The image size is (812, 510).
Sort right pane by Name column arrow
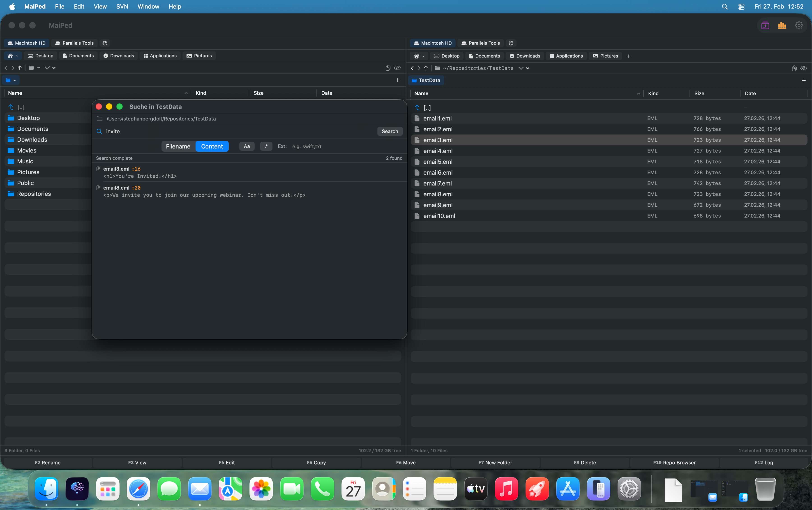(x=638, y=94)
